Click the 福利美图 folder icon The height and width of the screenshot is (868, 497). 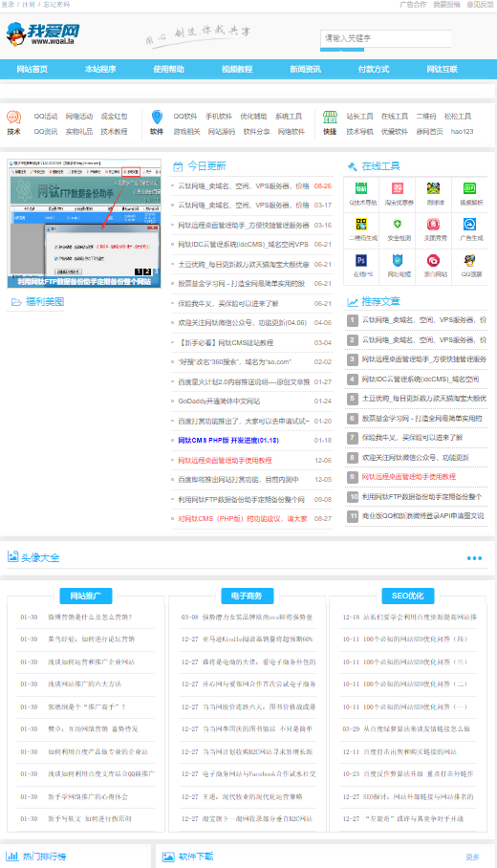16,302
